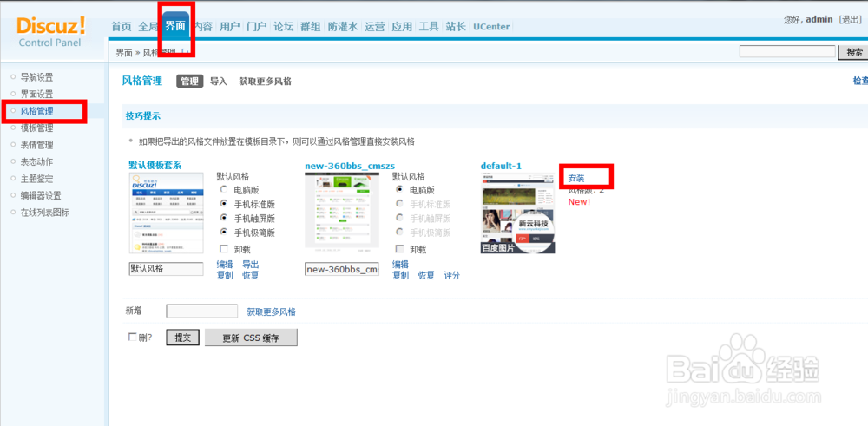
Task: Open 风格管理 in the sidebar
Action: (x=36, y=111)
